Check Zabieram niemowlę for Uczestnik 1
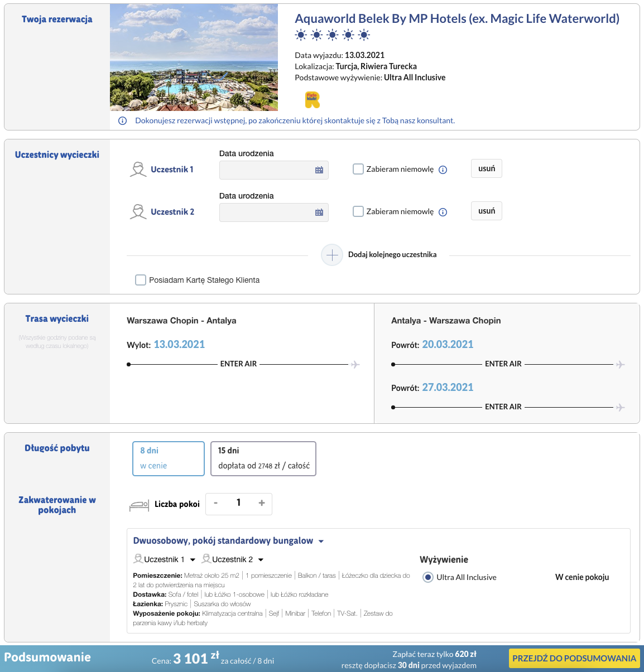This screenshot has height=672, width=644. [x=358, y=169]
